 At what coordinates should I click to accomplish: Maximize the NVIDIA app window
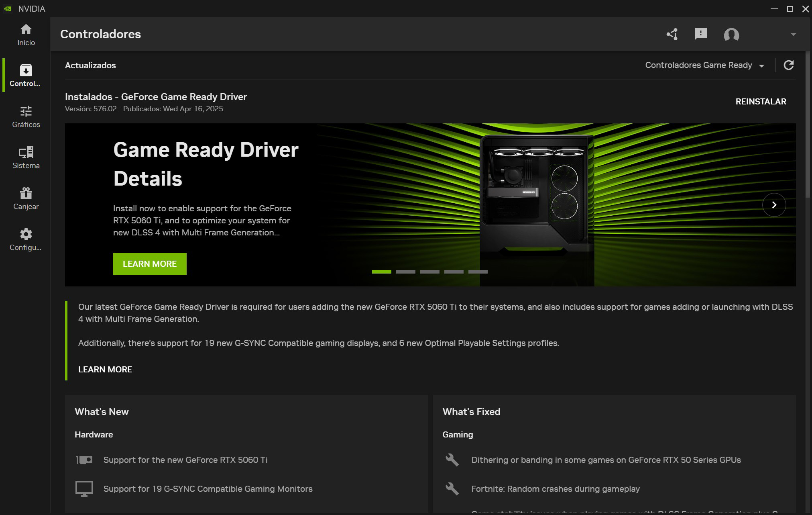click(790, 9)
